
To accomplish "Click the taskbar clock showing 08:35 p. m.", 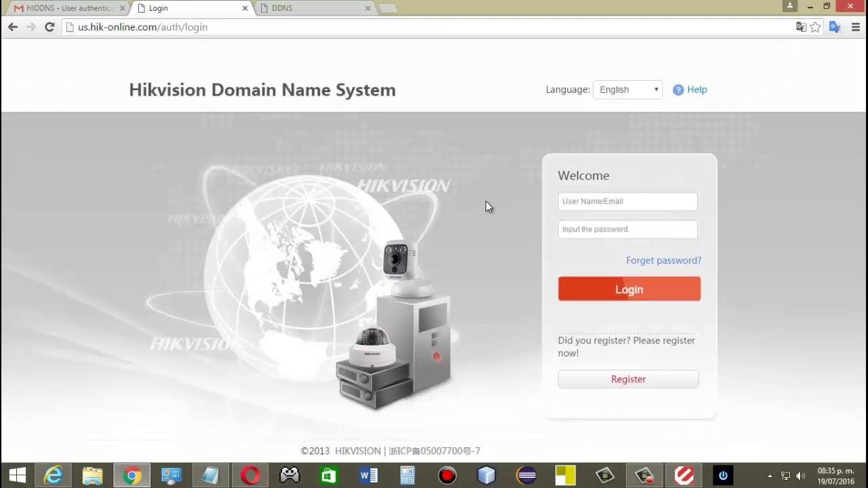I will tap(835, 476).
